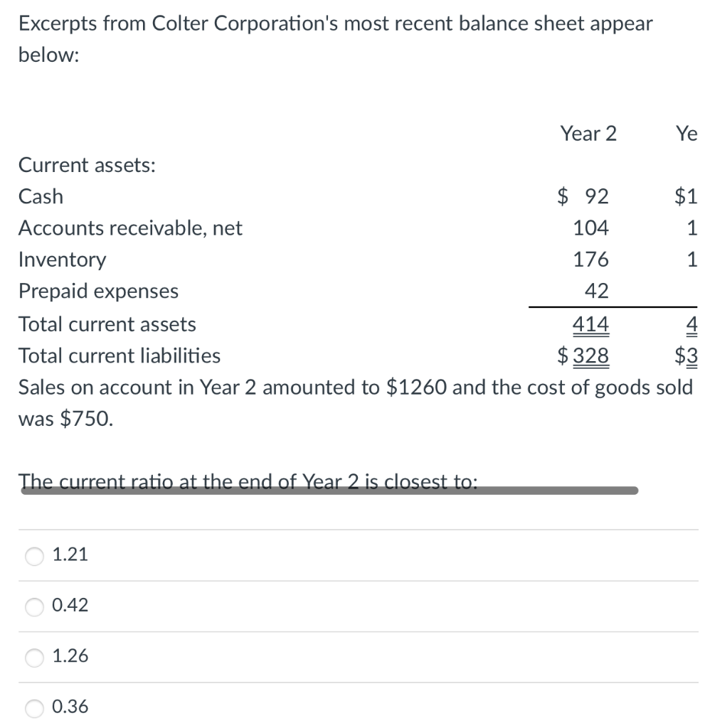705x728 pixels.
Task: Click the Accounts receivable value 104
Action: point(590,227)
